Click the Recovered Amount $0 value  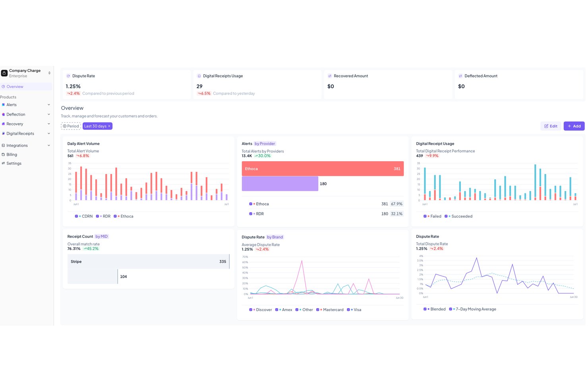(x=331, y=87)
